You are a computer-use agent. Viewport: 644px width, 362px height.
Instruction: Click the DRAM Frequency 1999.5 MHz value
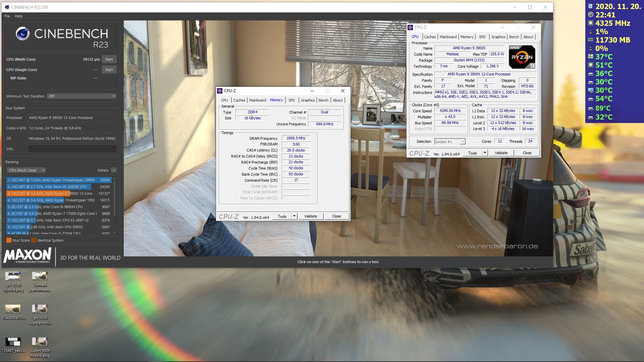296,138
